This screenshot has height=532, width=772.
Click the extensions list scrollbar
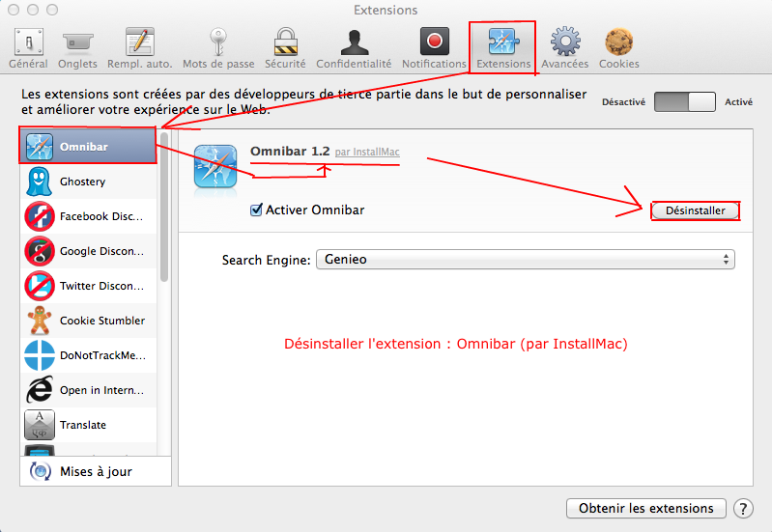click(x=164, y=212)
